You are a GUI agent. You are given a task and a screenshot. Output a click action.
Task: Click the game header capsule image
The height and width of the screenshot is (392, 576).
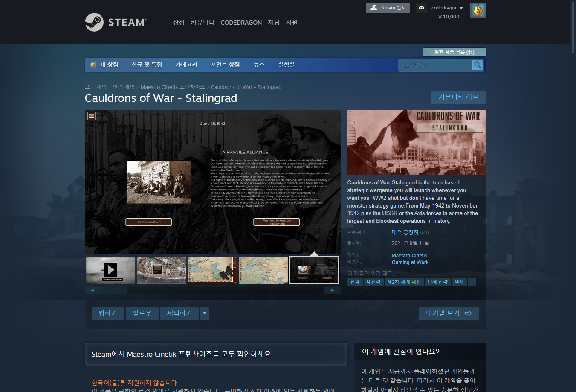(416, 142)
